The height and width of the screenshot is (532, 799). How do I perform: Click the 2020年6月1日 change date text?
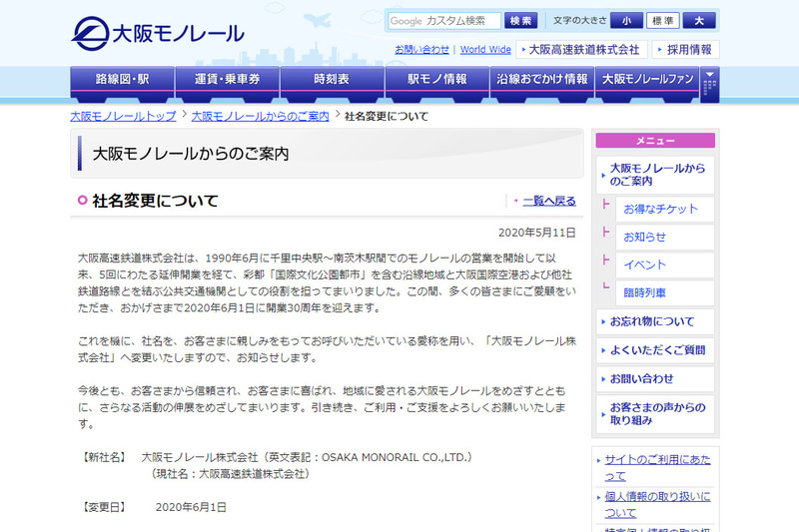(x=191, y=507)
